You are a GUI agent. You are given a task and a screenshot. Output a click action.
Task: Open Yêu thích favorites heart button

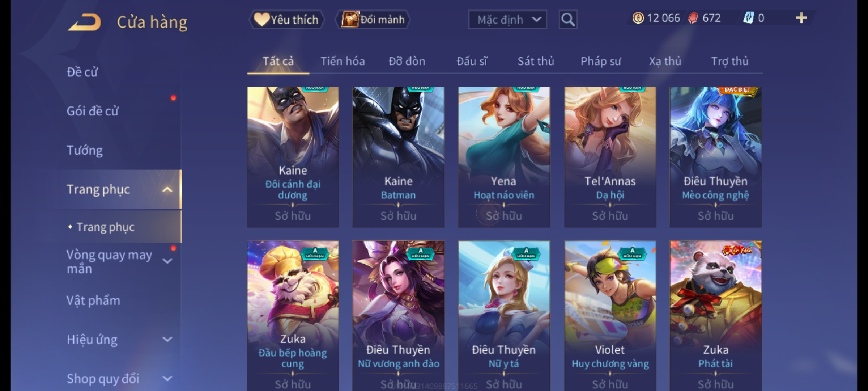286,20
